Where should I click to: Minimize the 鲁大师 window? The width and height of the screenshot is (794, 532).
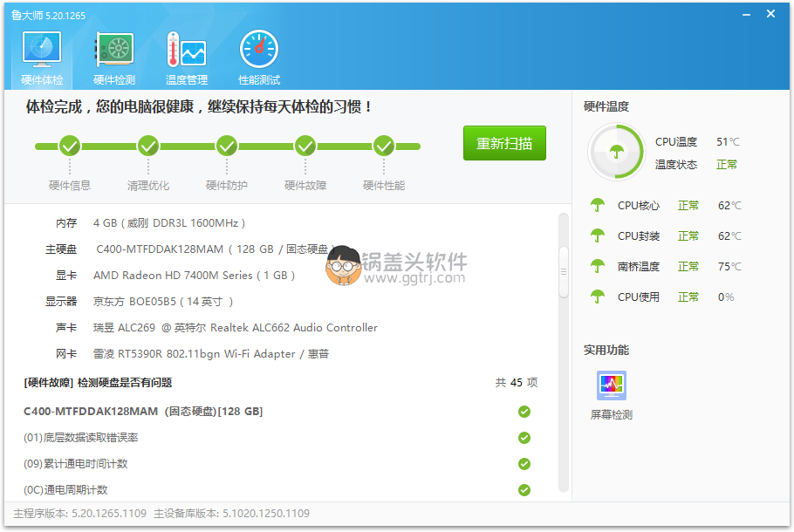[746, 15]
